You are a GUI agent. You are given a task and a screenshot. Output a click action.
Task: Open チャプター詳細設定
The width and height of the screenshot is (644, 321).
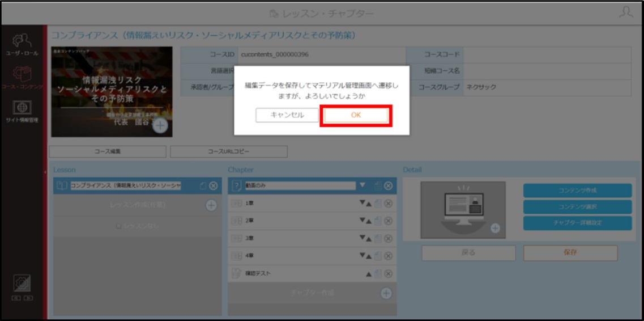[x=578, y=223]
